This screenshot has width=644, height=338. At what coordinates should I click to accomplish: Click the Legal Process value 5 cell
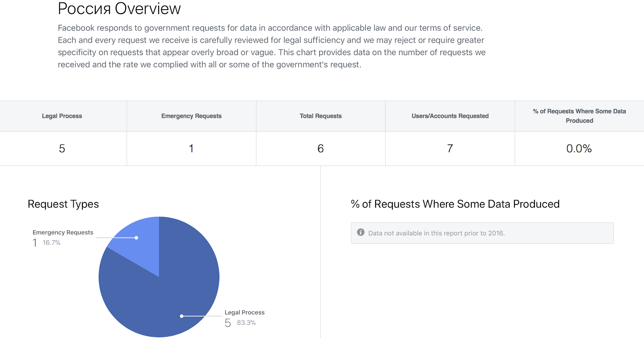62,148
